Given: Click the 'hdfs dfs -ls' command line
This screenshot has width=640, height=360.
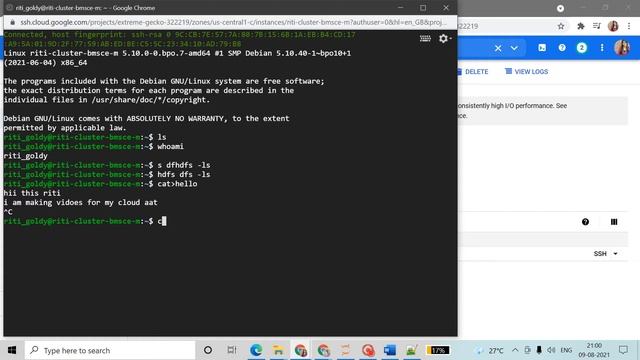Looking at the screenshot, I should (x=184, y=174).
